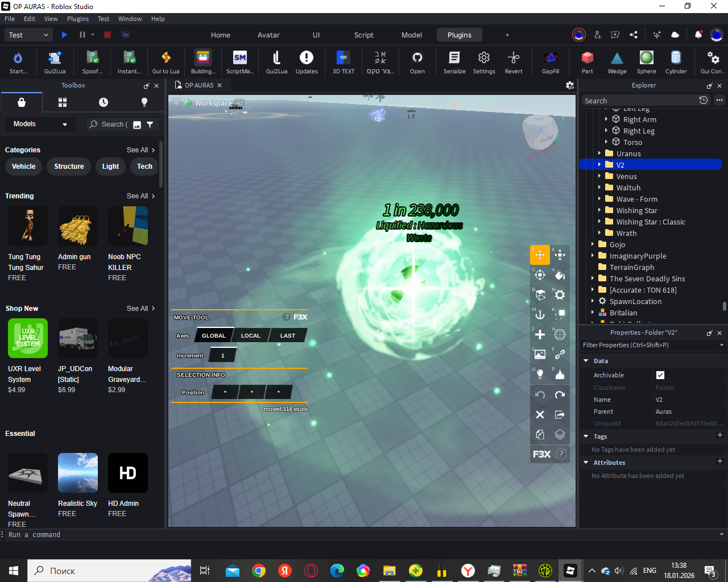Open Google Chrome from the taskbar
The width and height of the screenshot is (728, 582).
259,571
